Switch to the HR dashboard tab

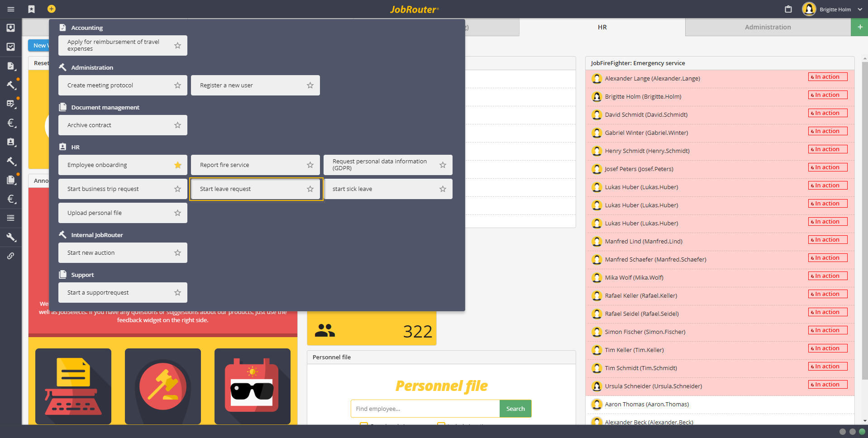coord(602,27)
